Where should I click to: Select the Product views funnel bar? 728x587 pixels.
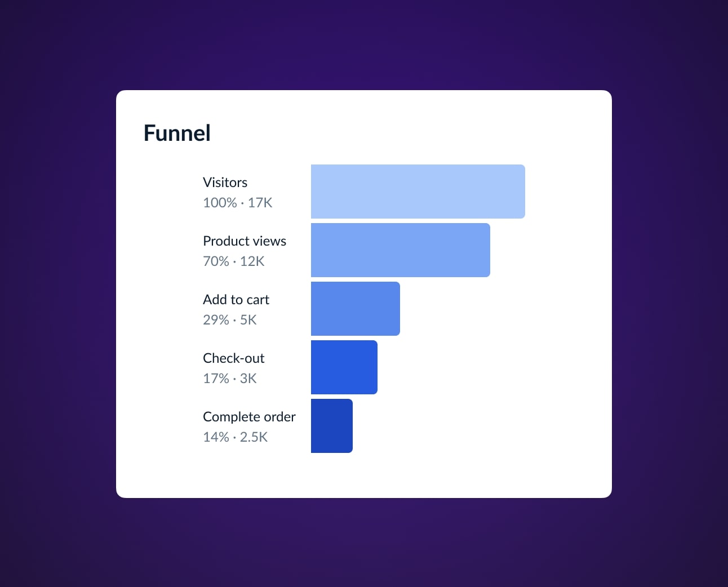click(x=400, y=250)
